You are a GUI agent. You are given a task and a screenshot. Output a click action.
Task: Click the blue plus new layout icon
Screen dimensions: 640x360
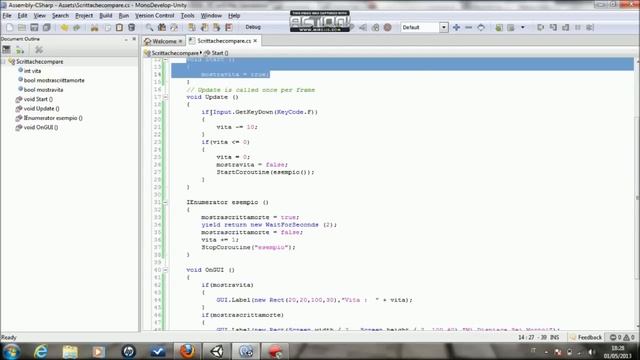coord(456,27)
